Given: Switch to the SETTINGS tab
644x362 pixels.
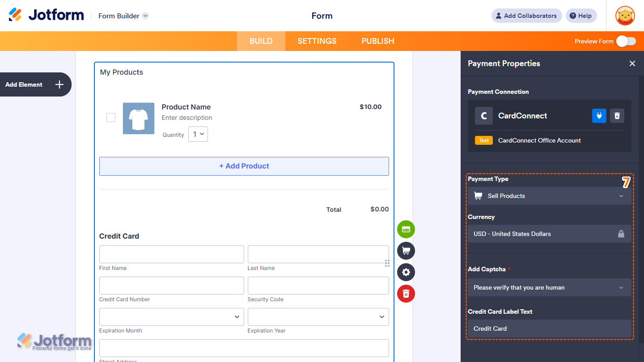Looking at the screenshot, I should [x=317, y=41].
